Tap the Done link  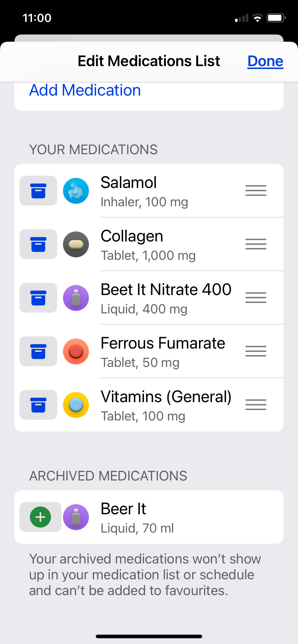pos(265,61)
